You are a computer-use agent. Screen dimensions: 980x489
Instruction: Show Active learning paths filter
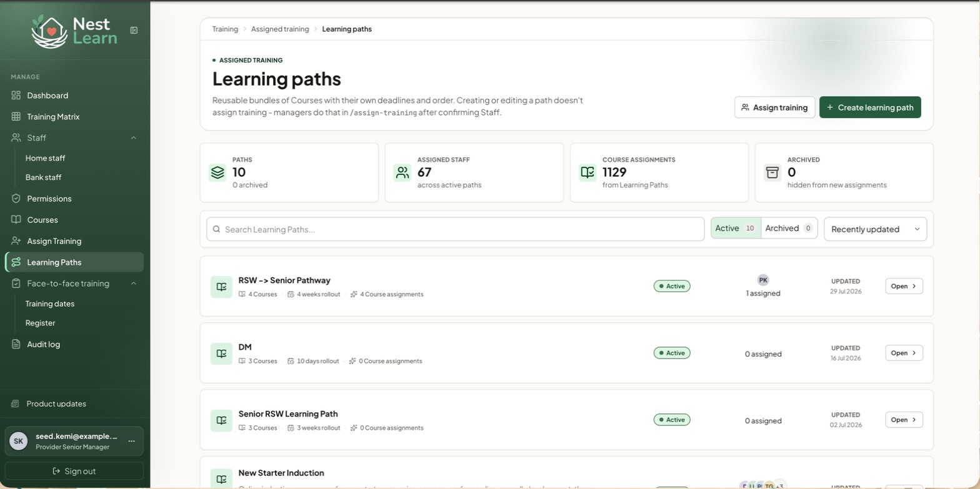click(736, 229)
